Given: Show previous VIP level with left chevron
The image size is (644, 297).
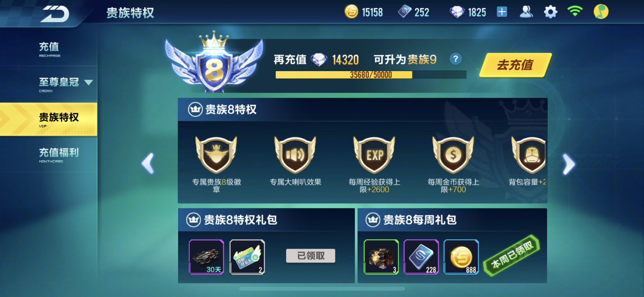Looking at the screenshot, I should [148, 163].
